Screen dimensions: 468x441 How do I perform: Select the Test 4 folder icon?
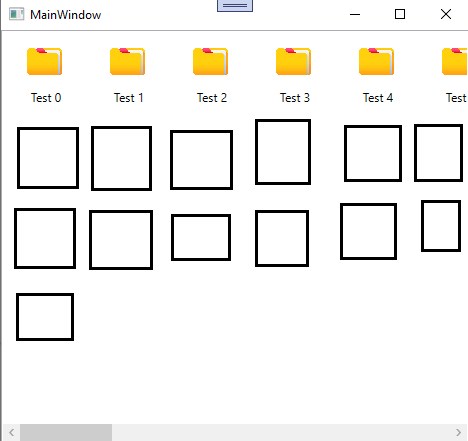377,62
